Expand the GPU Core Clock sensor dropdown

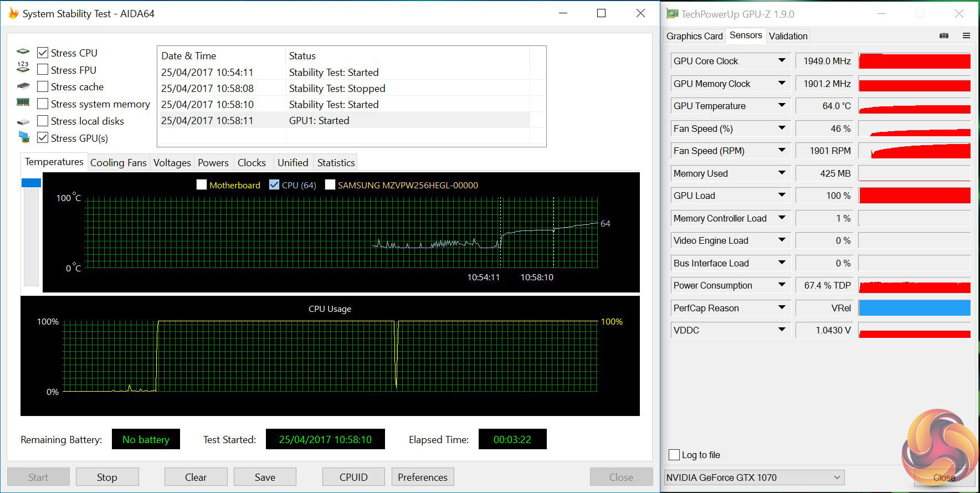pyautogui.click(x=782, y=60)
